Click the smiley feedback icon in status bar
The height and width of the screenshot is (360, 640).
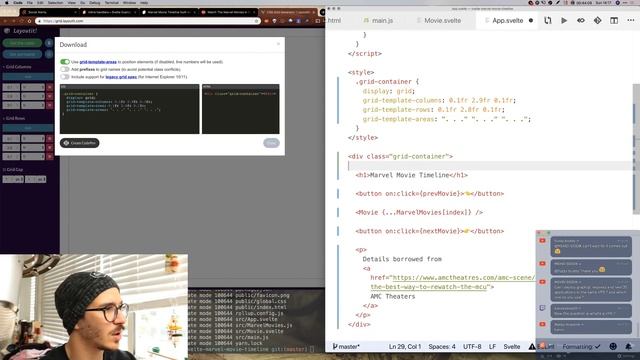(613, 347)
